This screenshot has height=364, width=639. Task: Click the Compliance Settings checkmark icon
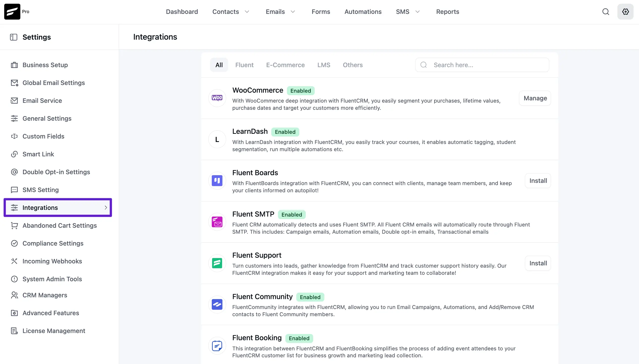pos(14,243)
